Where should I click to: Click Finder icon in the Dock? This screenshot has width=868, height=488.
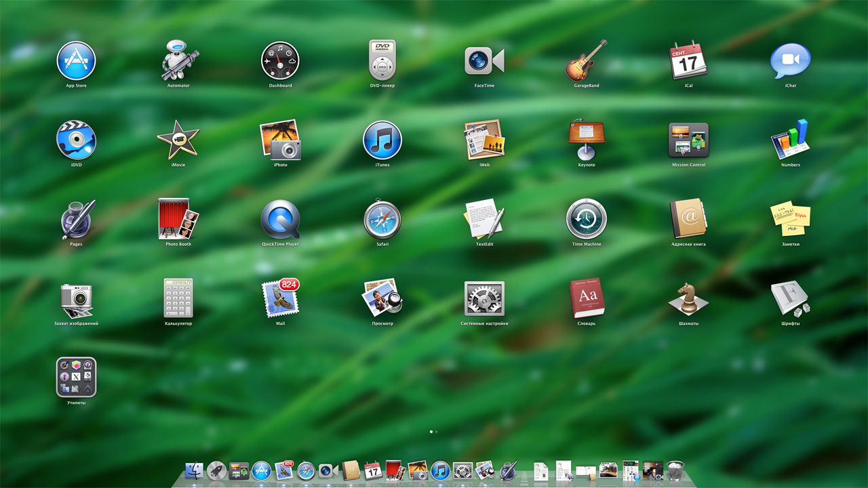click(x=195, y=470)
